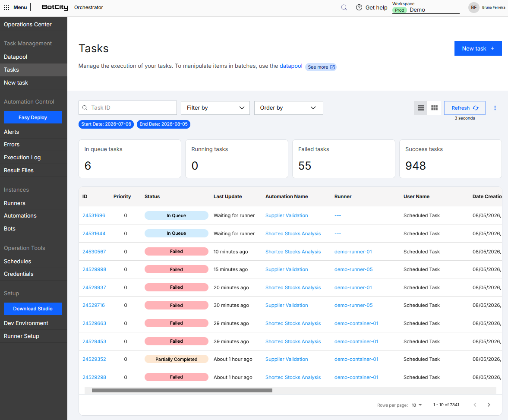Open demo-container-01 for task 24529663
The width and height of the screenshot is (508, 420).
click(357, 323)
